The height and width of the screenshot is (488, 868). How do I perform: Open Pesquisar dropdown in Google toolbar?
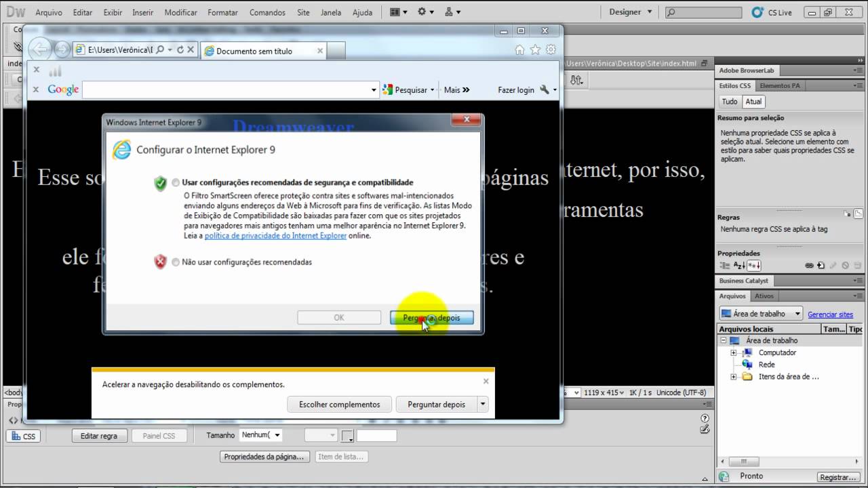pos(432,90)
